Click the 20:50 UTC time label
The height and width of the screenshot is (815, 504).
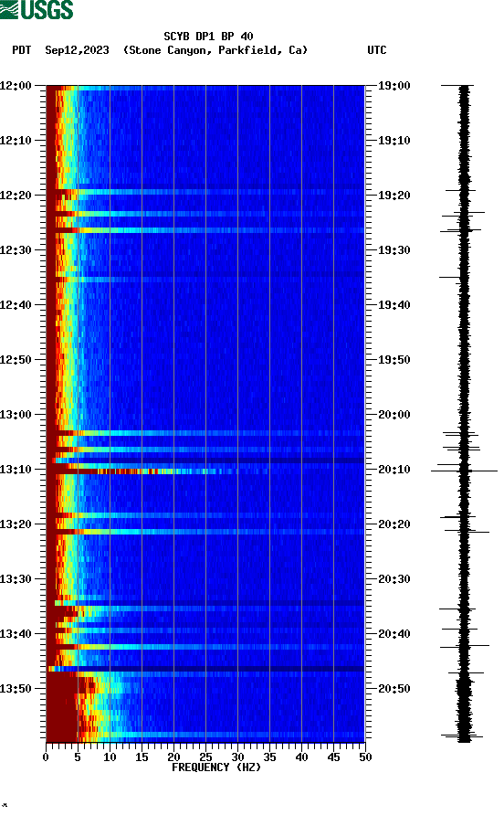[394, 689]
